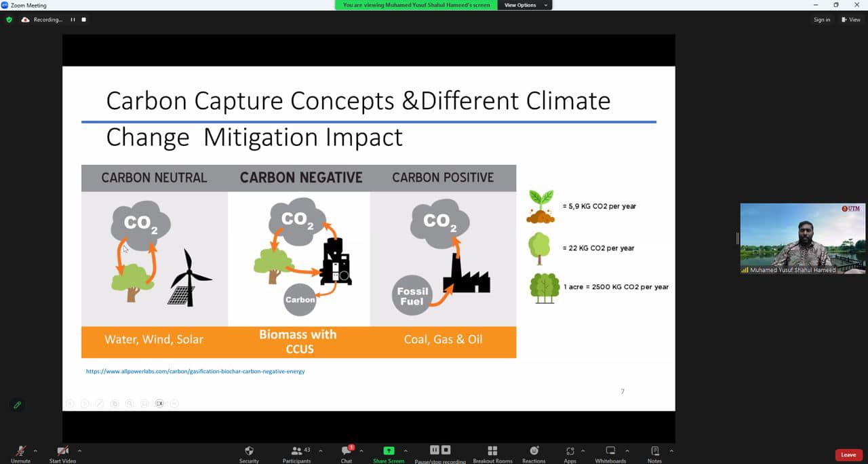The height and width of the screenshot is (464, 868).
Task: Open the Chat panel
Action: (x=347, y=453)
